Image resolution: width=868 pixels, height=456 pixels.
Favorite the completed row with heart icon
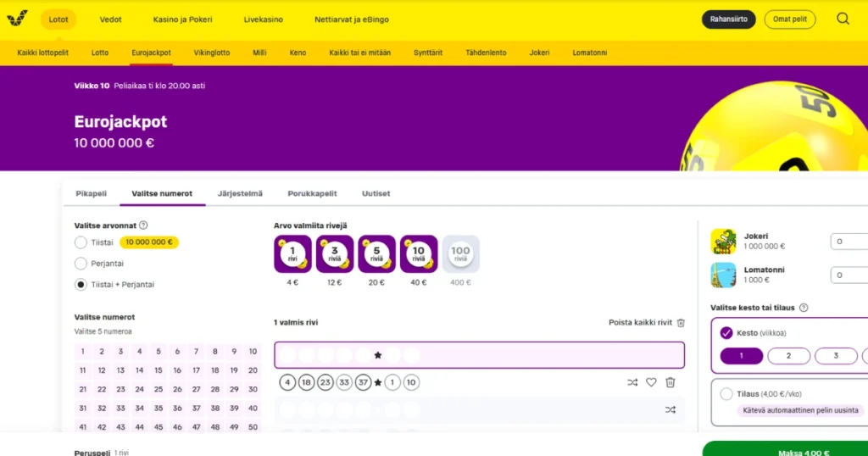[651, 382]
